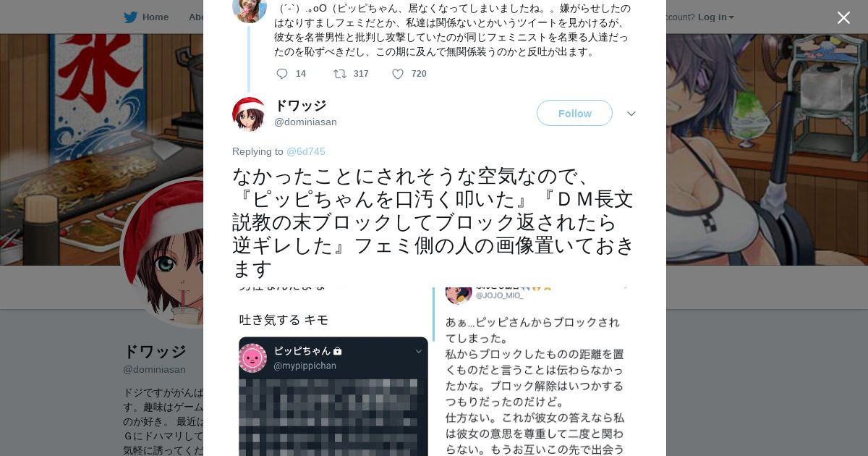Click the ドワッジ display name in tweet
Viewport: 868px width, 456px height.
coord(300,106)
